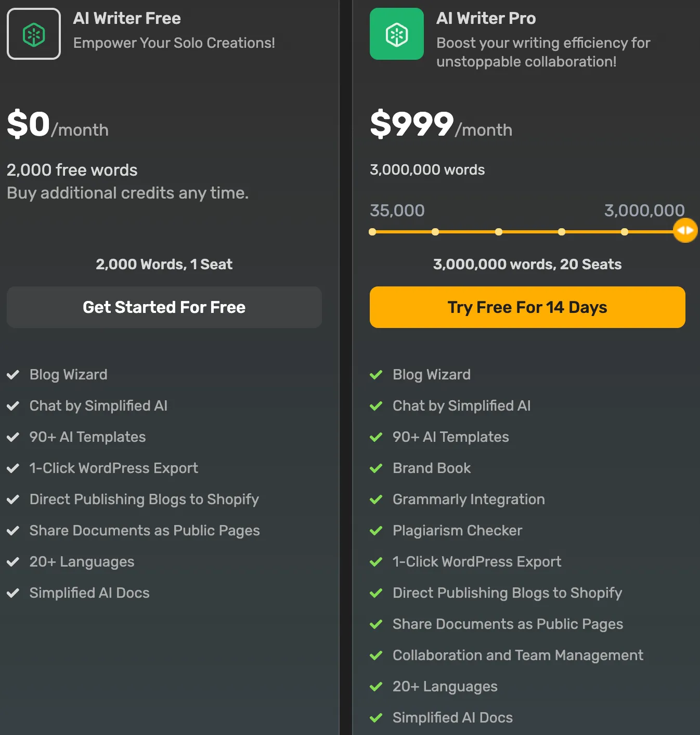Click '20+ Languages' text in Pro plan
The width and height of the screenshot is (700, 735).
[x=445, y=686]
